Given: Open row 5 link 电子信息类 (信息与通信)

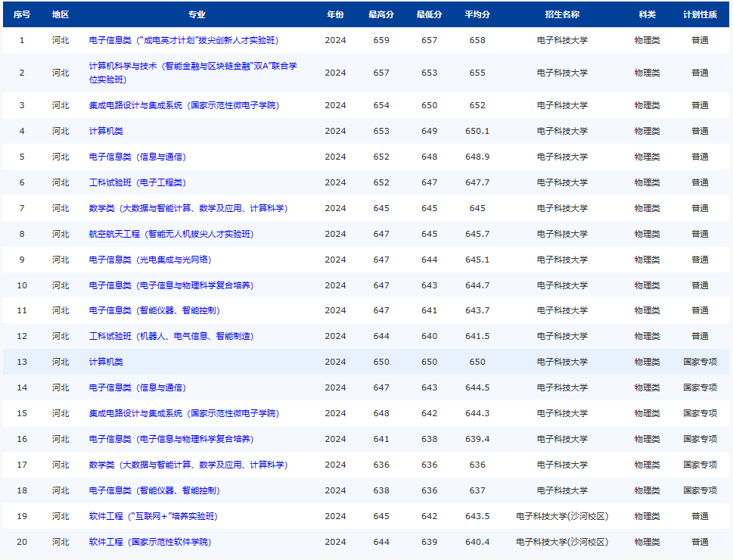Looking at the screenshot, I should 138,157.
